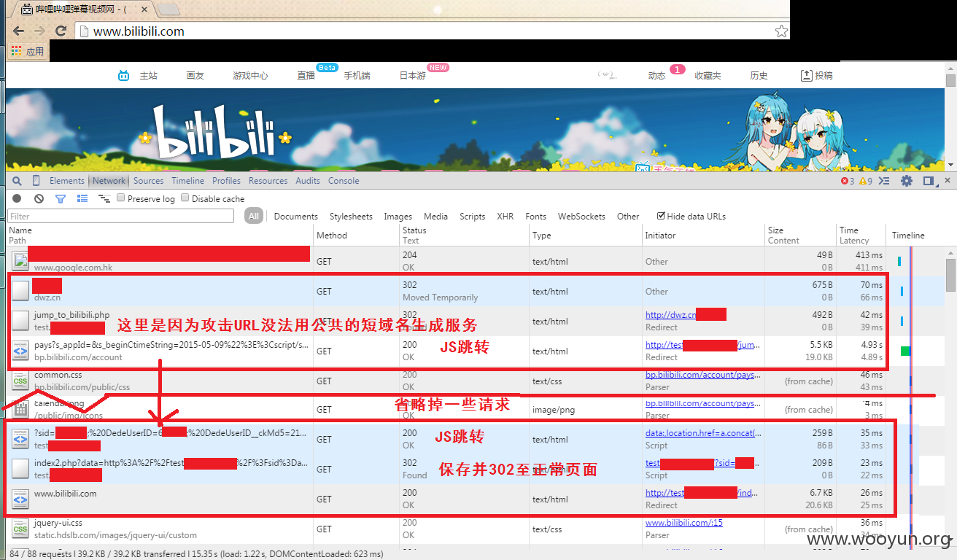Filter by Stylesheets type
Viewport: 957px width, 560px height.
click(x=351, y=217)
